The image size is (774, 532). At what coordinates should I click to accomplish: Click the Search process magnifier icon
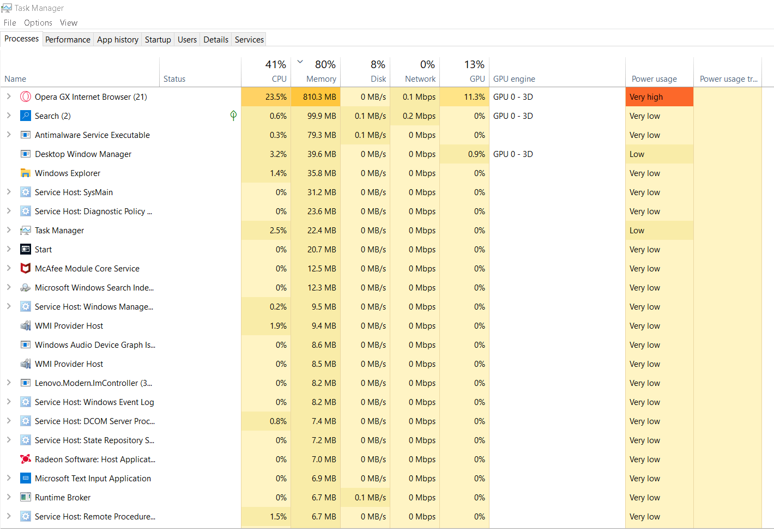(x=26, y=116)
